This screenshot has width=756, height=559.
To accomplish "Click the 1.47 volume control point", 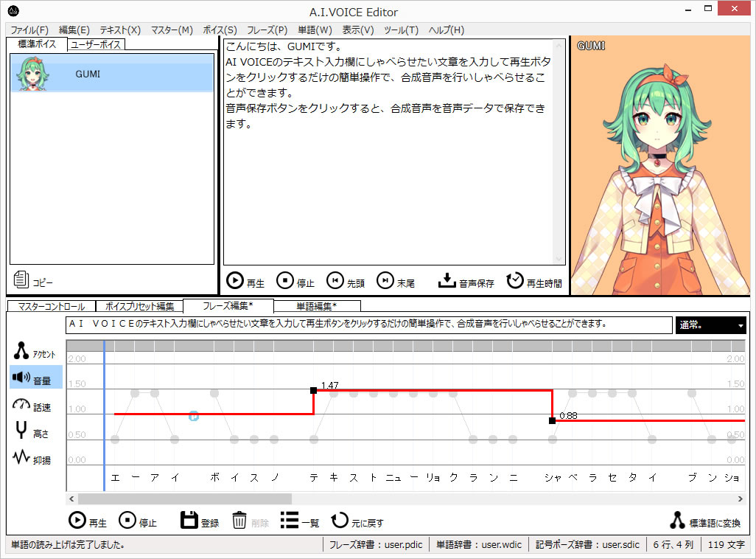I will pos(313,390).
